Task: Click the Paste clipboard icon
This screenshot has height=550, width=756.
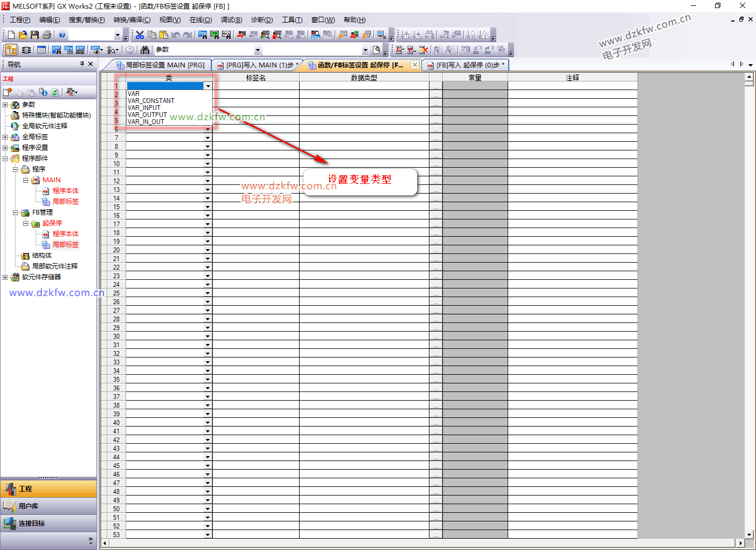Action: click(x=164, y=35)
